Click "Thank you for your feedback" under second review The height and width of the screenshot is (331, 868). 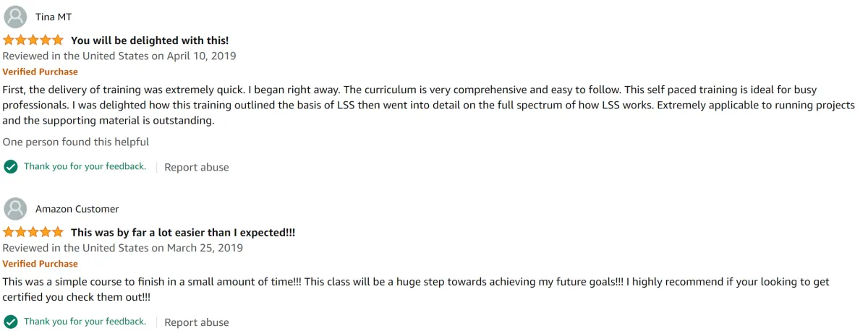click(85, 322)
